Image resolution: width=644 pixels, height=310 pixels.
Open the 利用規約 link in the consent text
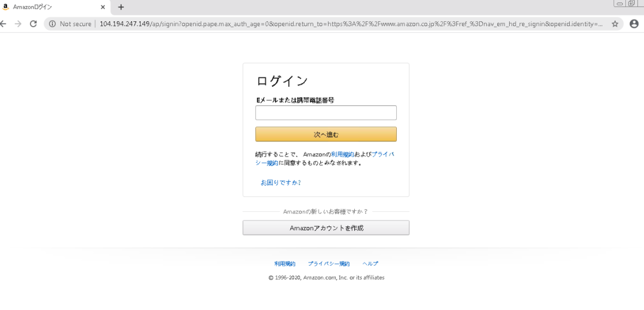point(343,154)
